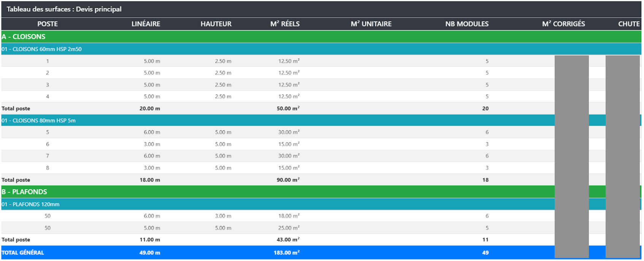
Task: Select the M² CORRIGÉS column header
Action: (563, 24)
